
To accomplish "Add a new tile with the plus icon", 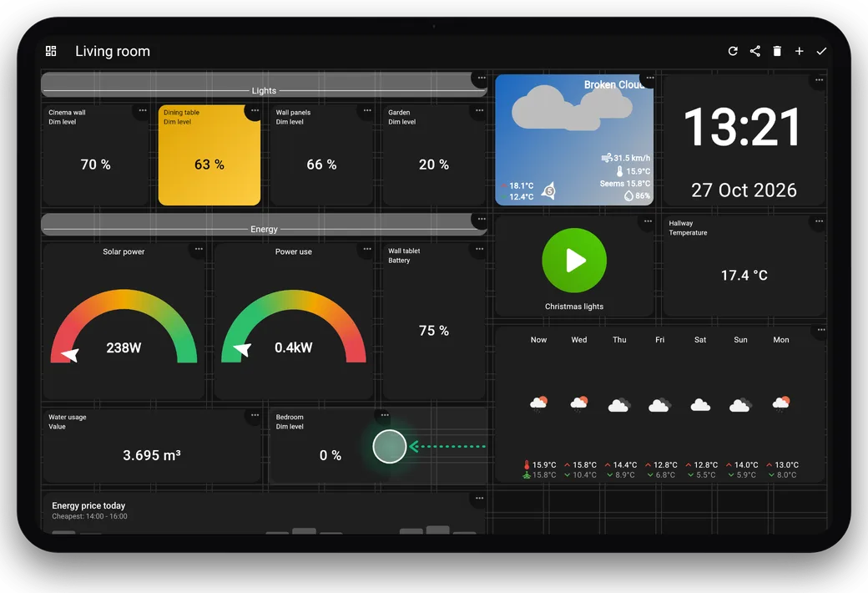I will pyautogui.click(x=800, y=51).
